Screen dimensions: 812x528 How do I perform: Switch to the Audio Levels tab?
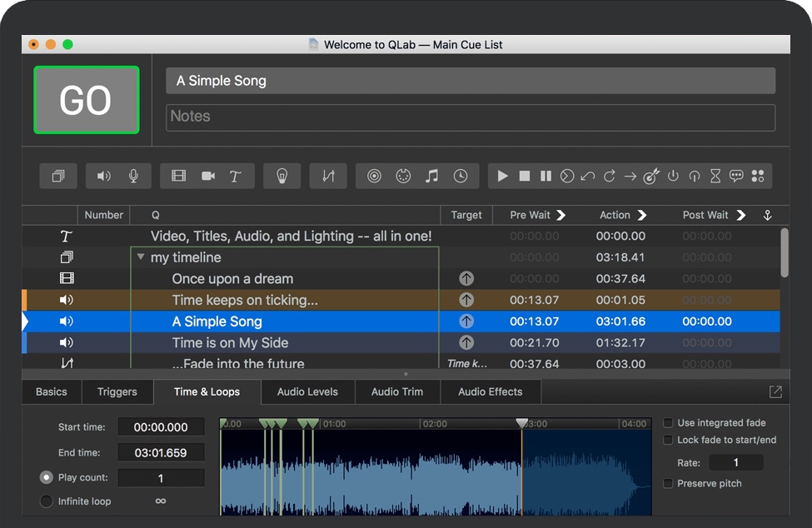click(x=307, y=391)
